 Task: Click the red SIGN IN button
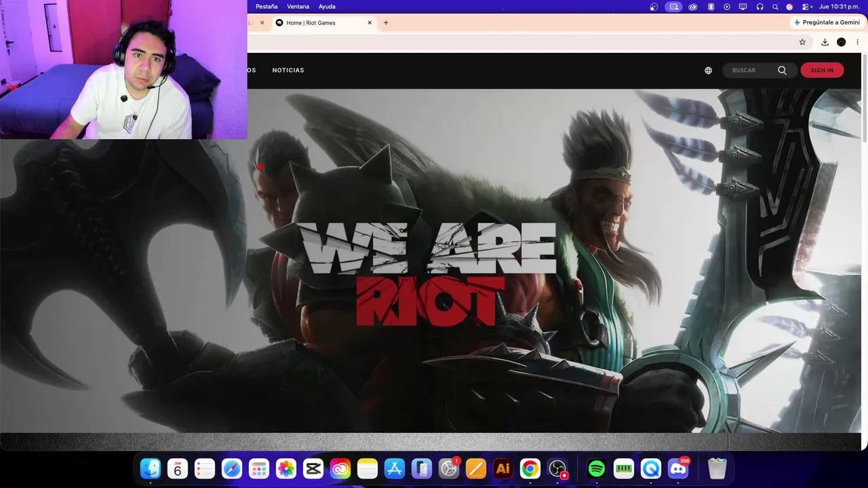point(822,70)
